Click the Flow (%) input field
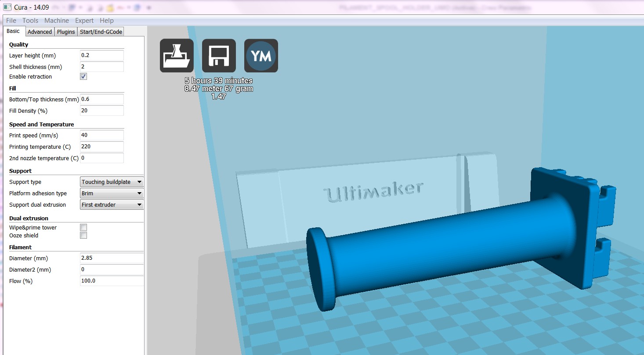Viewport: 644px width, 355px height. pos(112,281)
